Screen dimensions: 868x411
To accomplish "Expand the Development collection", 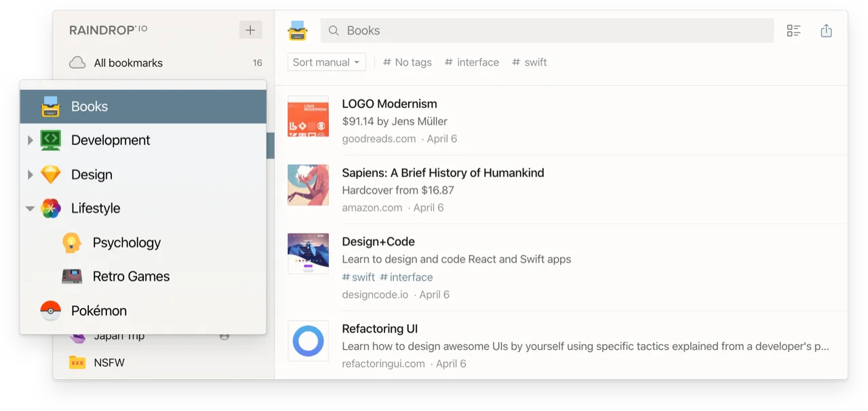I will (x=30, y=140).
